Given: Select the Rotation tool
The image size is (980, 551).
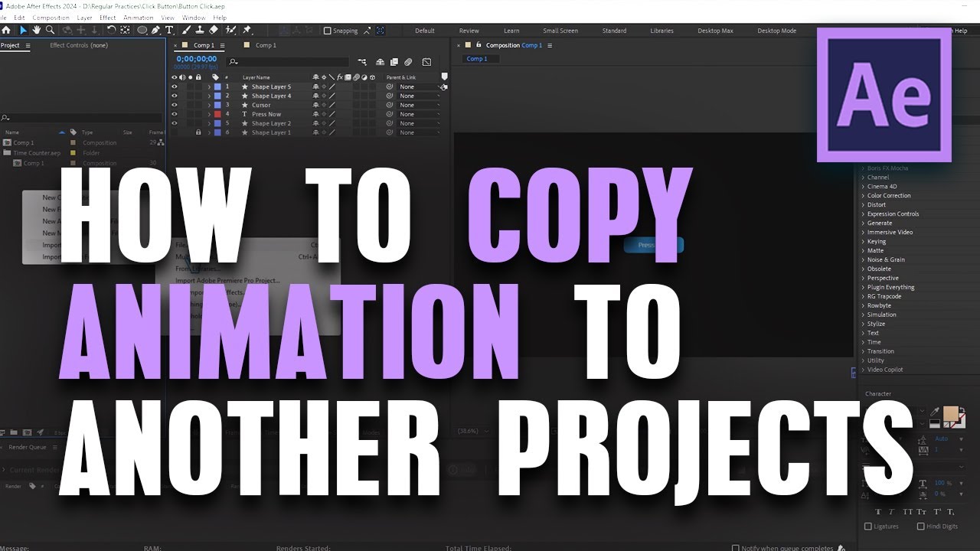Looking at the screenshot, I should pos(112,30).
